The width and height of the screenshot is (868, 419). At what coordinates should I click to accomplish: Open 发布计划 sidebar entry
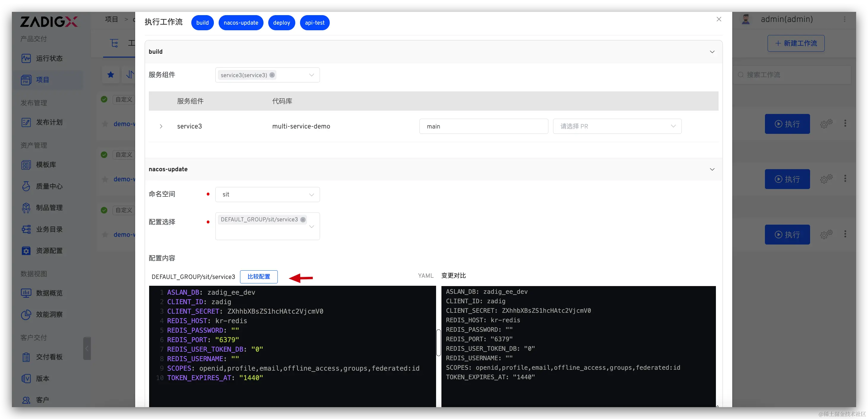(42, 122)
